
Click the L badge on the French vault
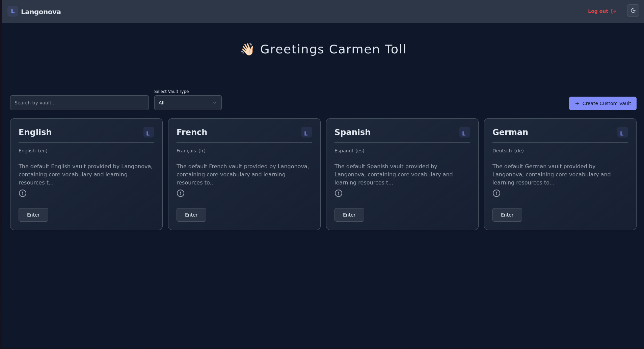pos(306,132)
